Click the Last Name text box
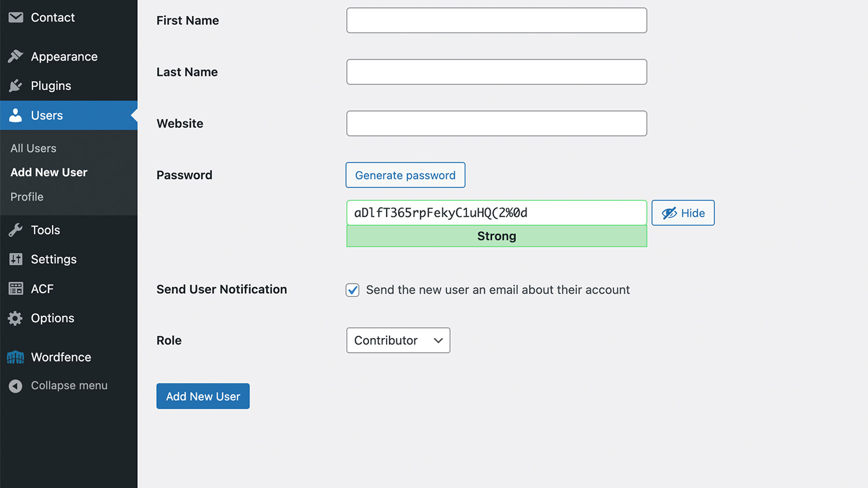The height and width of the screenshot is (488, 868). coord(496,72)
